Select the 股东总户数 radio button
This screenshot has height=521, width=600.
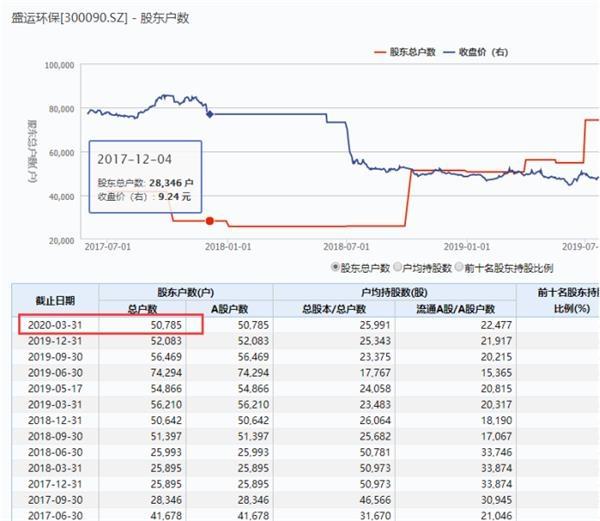click(x=335, y=268)
